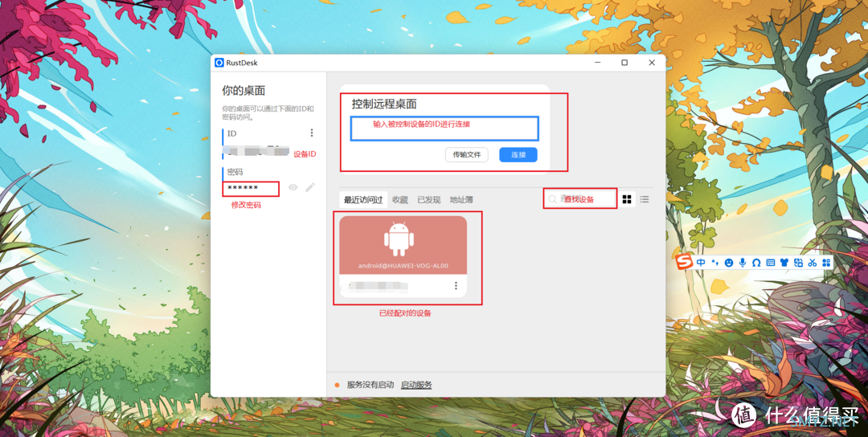Click the 启动服务 link
Viewport: 868px width, 437px height.
click(416, 385)
